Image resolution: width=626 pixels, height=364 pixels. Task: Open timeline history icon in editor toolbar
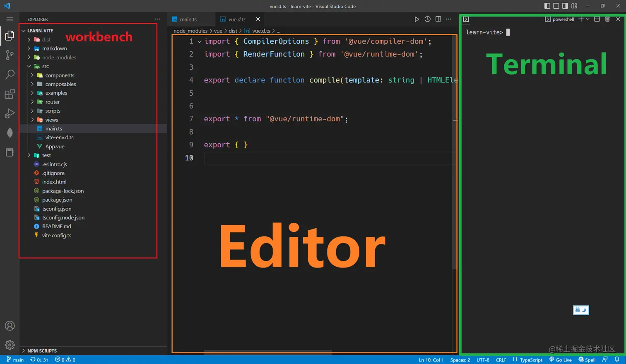(428, 19)
